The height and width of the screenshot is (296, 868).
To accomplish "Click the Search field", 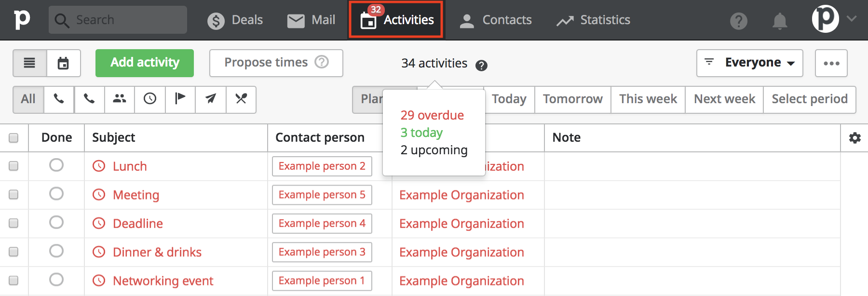I will 117,19.
